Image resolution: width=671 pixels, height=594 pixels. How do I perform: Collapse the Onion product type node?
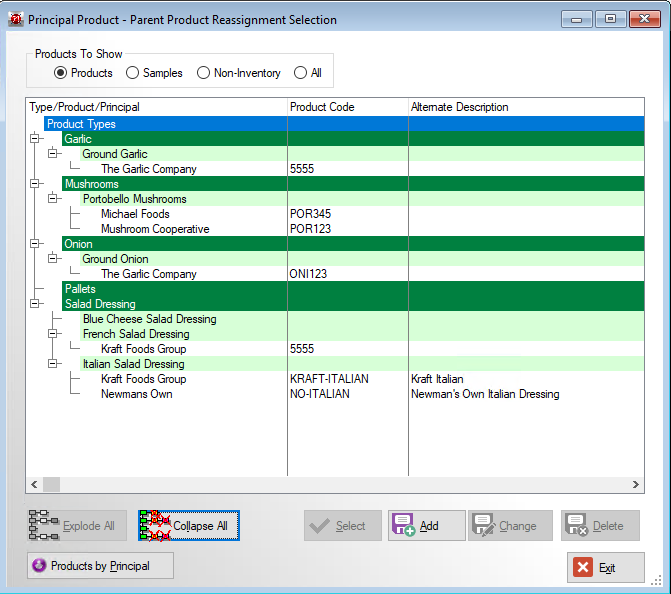[x=35, y=243]
